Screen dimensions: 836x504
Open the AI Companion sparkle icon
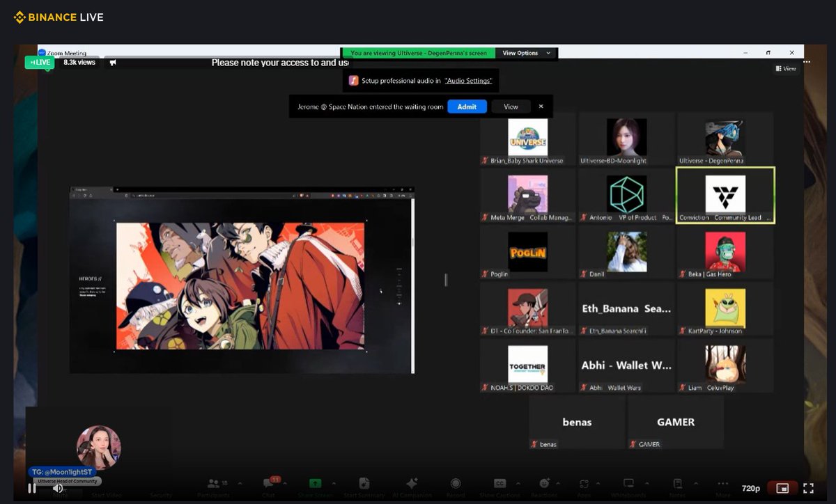[x=411, y=482]
